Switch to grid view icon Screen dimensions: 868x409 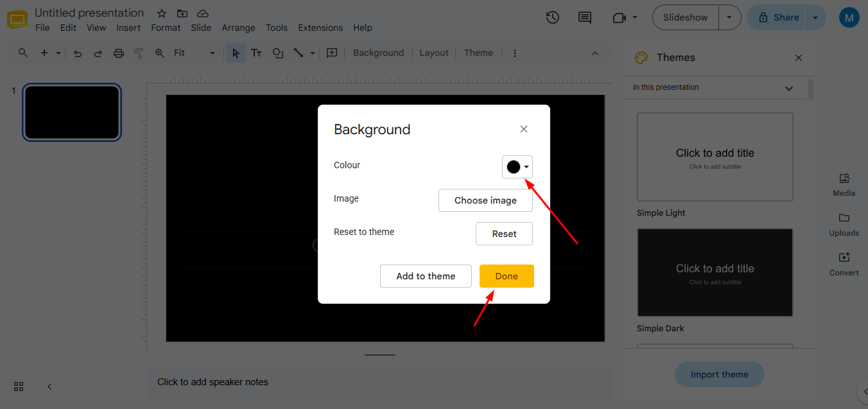pos(19,387)
